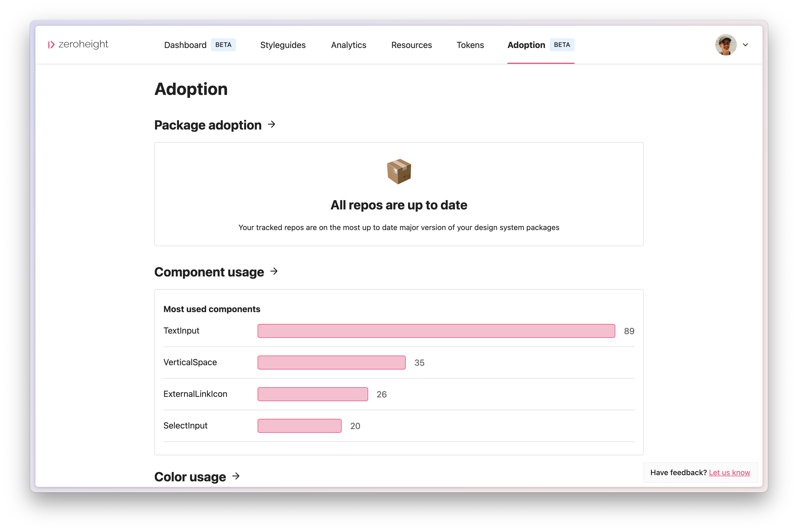Click the arrow next to Component usage

[x=274, y=271]
